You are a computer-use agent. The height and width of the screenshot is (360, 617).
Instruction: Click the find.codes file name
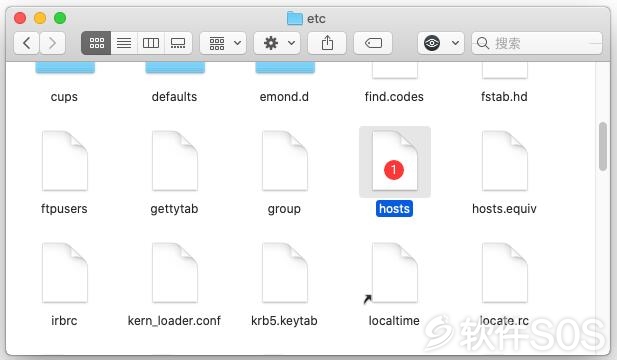pyautogui.click(x=394, y=97)
